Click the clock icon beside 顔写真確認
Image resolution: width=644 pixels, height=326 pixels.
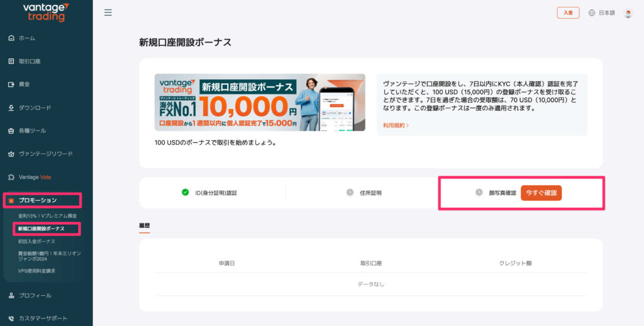click(479, 193)
